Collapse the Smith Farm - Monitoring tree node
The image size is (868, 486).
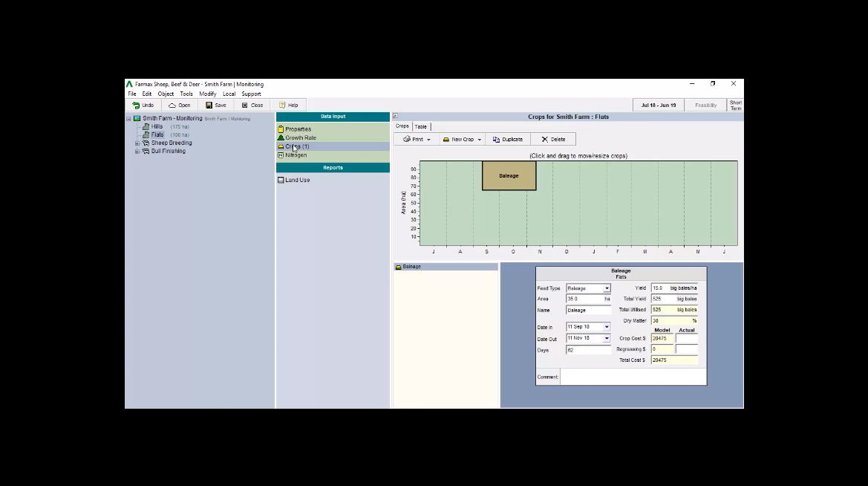click(128, 119)
